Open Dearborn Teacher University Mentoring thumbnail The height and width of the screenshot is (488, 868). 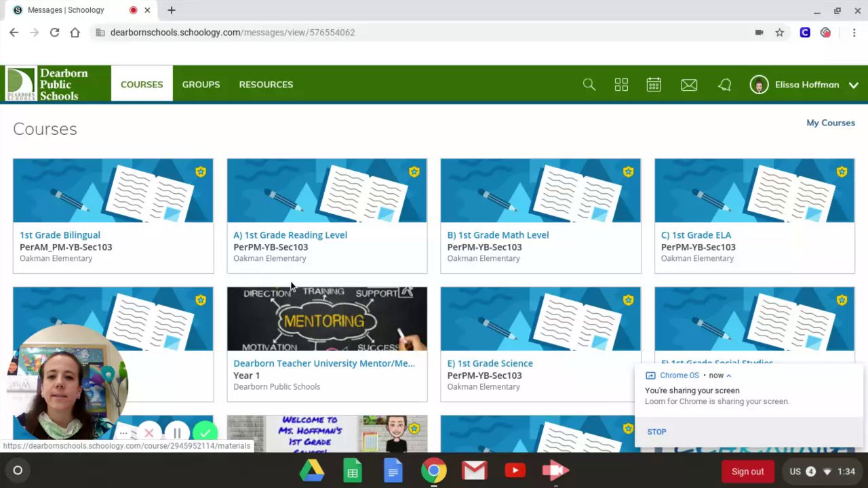click(x=327, y=319)
